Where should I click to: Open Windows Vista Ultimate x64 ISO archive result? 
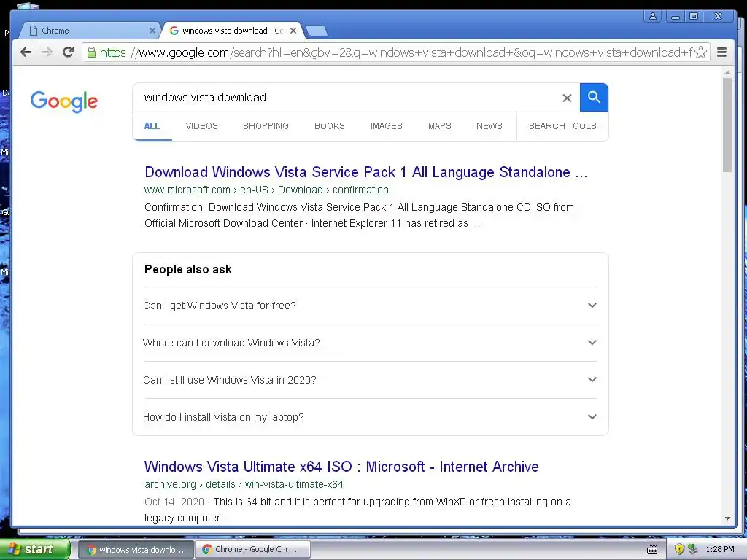pos(341,467)
